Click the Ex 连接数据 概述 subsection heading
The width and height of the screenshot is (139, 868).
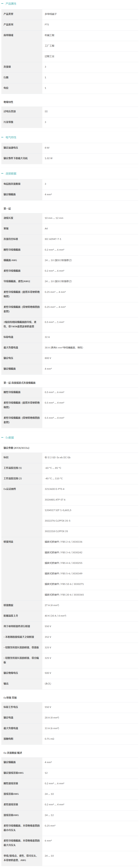[x=13, y=753]
